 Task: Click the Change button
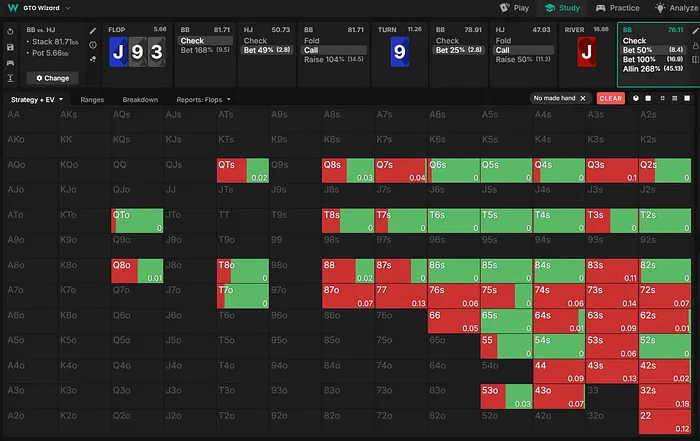pyautogui.click(x=53, y=77)
